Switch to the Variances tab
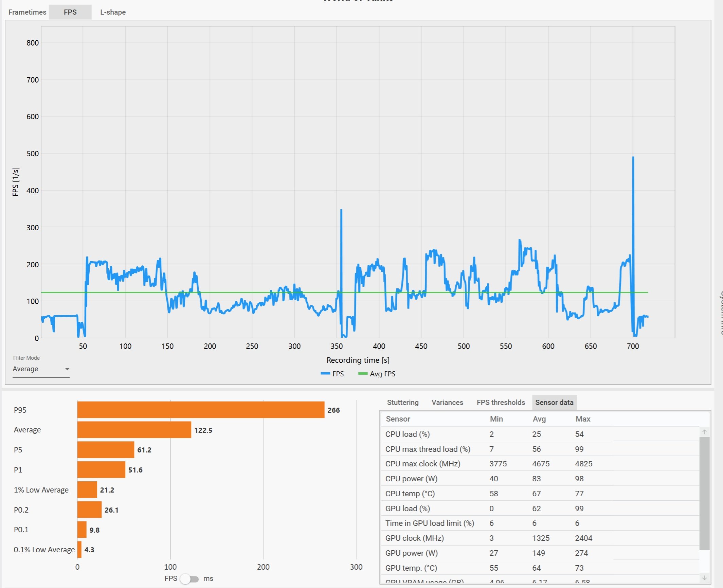Image resolution: width=723 pixels, height=588 pixels. tap(447, 403)
